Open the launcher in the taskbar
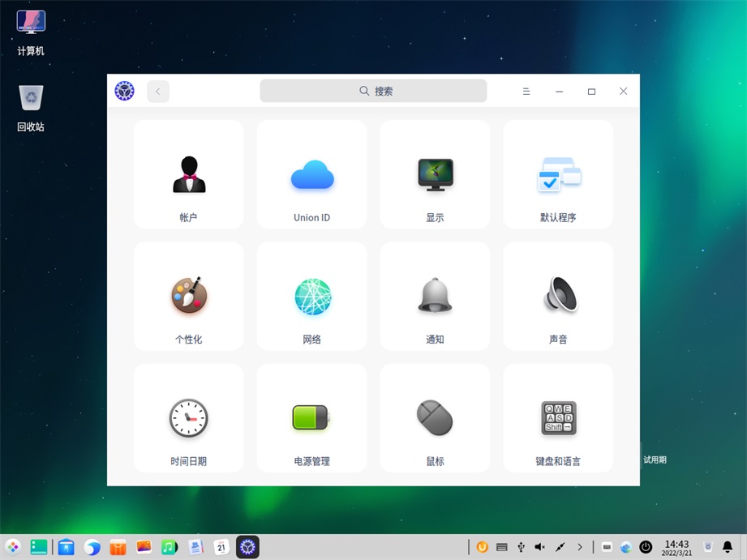The width and height of the screenshot is (747, 560). (13, 547)
